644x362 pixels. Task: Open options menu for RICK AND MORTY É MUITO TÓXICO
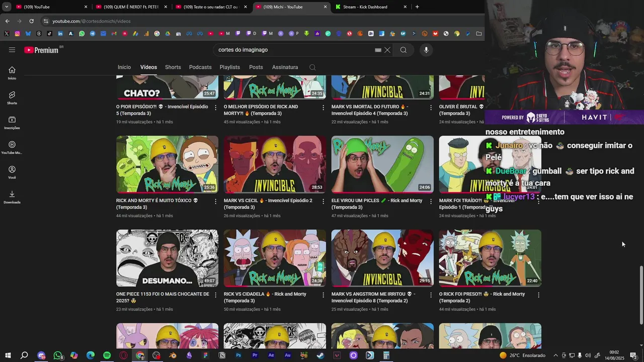(x=216, y=202)
